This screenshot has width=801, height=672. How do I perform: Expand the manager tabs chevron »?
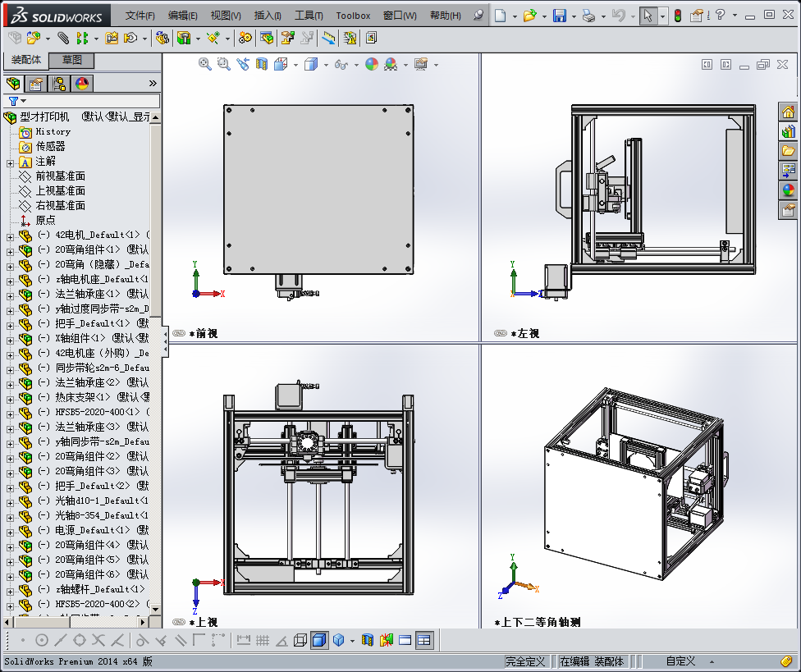153,83
